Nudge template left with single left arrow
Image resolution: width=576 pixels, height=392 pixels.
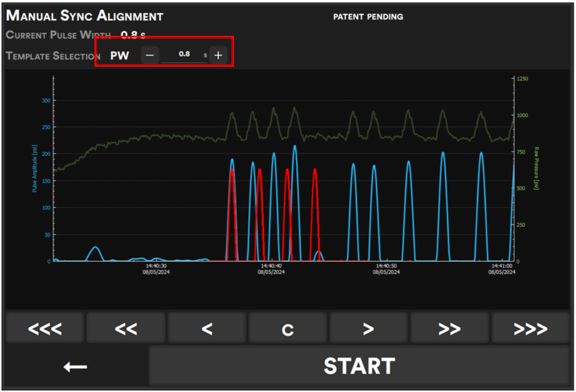coord(207,329)
